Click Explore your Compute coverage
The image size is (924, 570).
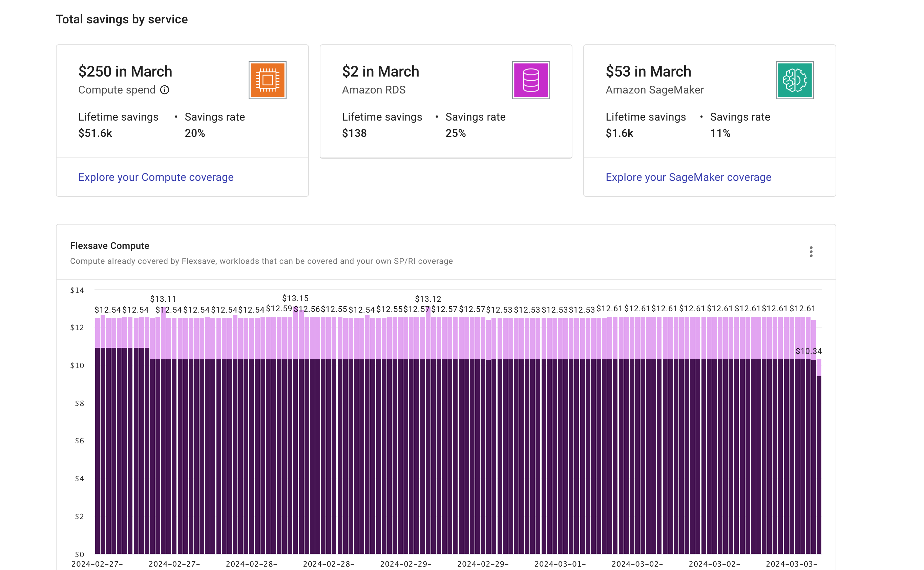(156, 177)
